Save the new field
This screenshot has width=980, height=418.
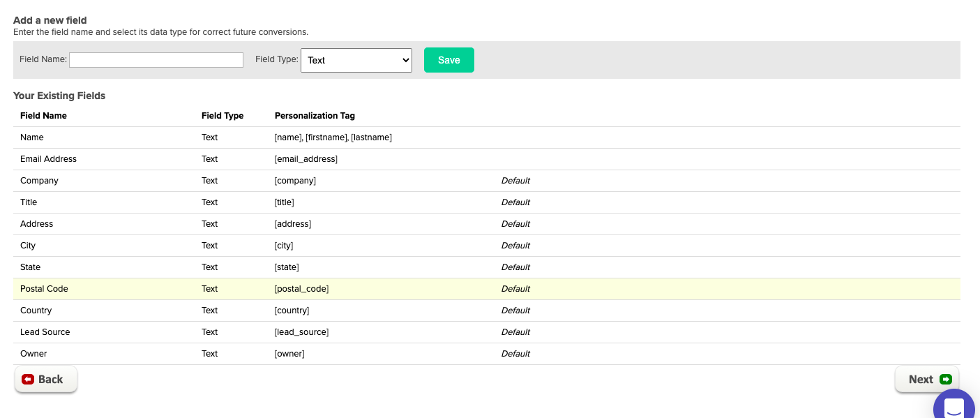click(x=449, y=60)
